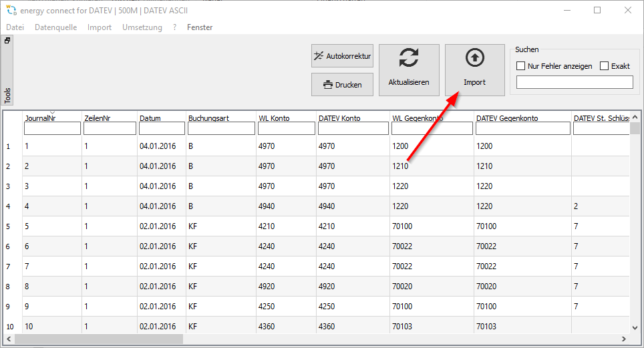Viewport: 644px width, 348px height.
Task: Click the Datum column header
Action: (150, 118)
